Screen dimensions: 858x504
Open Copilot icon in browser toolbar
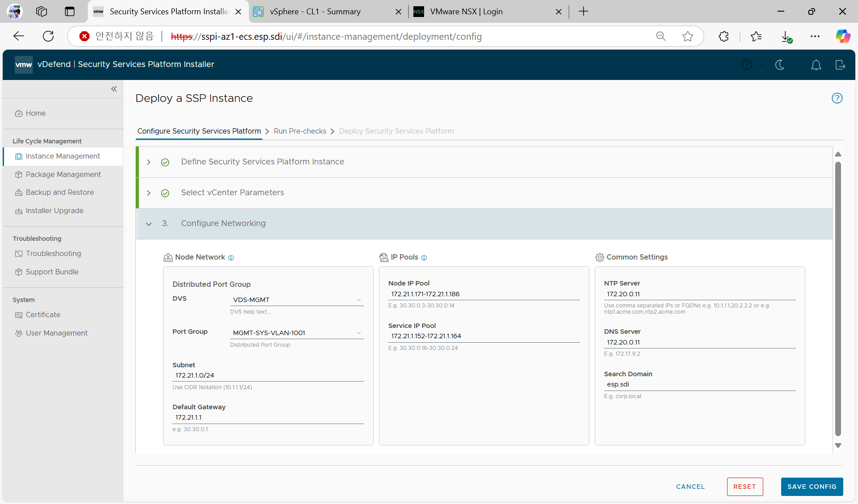(843, 36)
